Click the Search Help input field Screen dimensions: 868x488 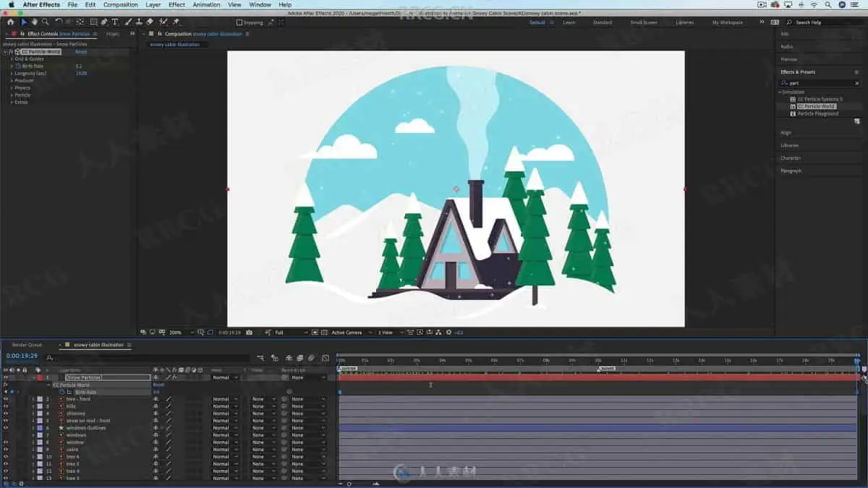(x=825, y=22)
